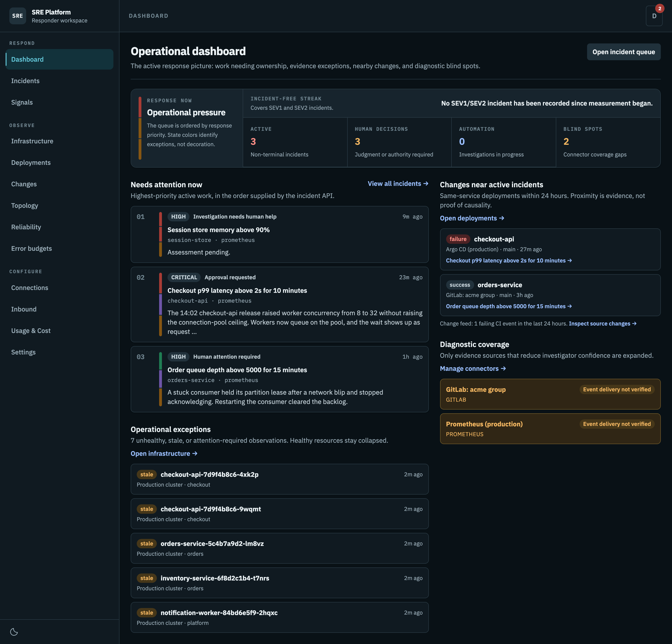This screenshot has height=644, width=672.
Task: Open GitLab: acme group connector card
Action: pyautogui.click(x=550, y=394)
